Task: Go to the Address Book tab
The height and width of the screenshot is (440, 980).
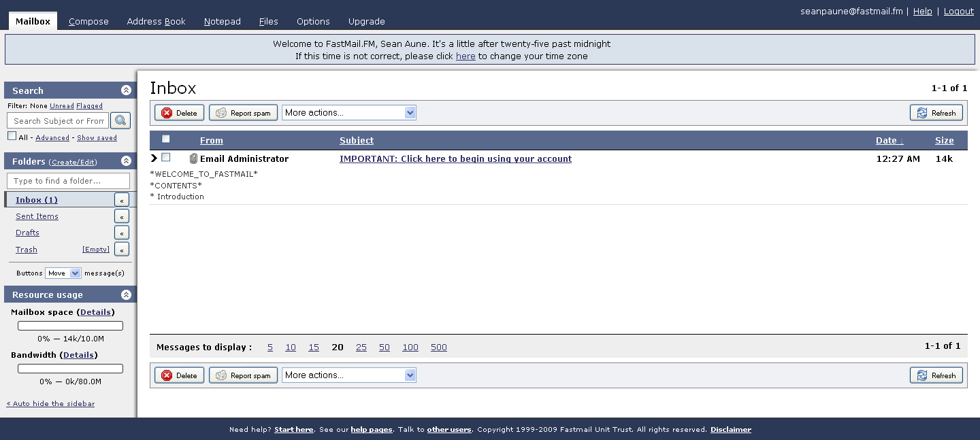Action: tap(156, 21)
